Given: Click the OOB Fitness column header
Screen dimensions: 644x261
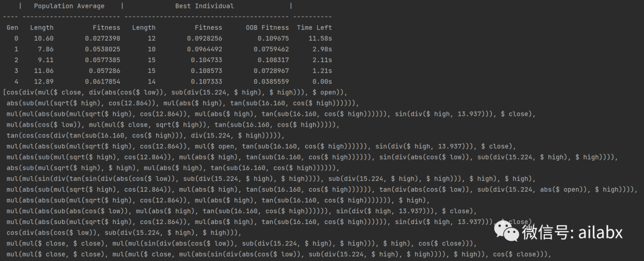Looking at the screenshot, I should (267, 28).
